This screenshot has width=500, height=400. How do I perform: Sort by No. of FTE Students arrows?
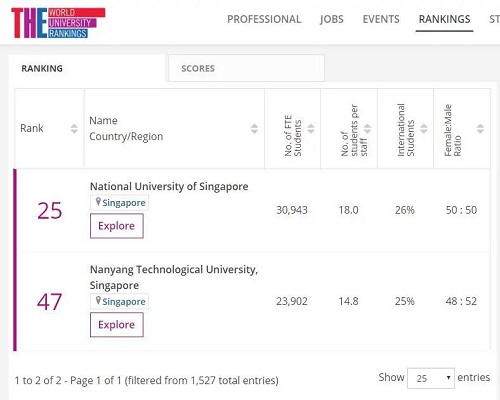[x=311, y=129]
